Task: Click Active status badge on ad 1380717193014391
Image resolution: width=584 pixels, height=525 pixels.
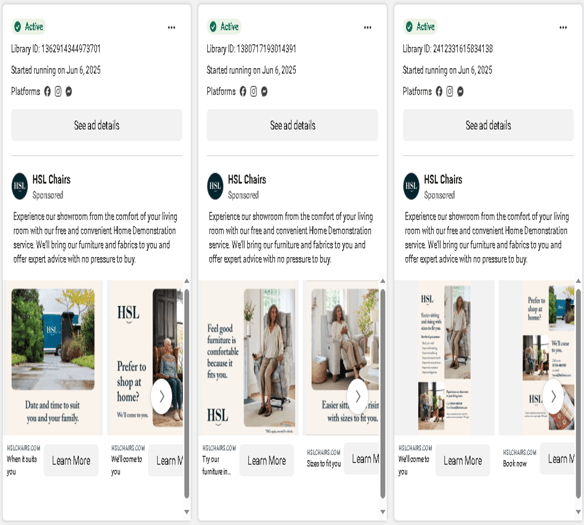Action: 224,26
